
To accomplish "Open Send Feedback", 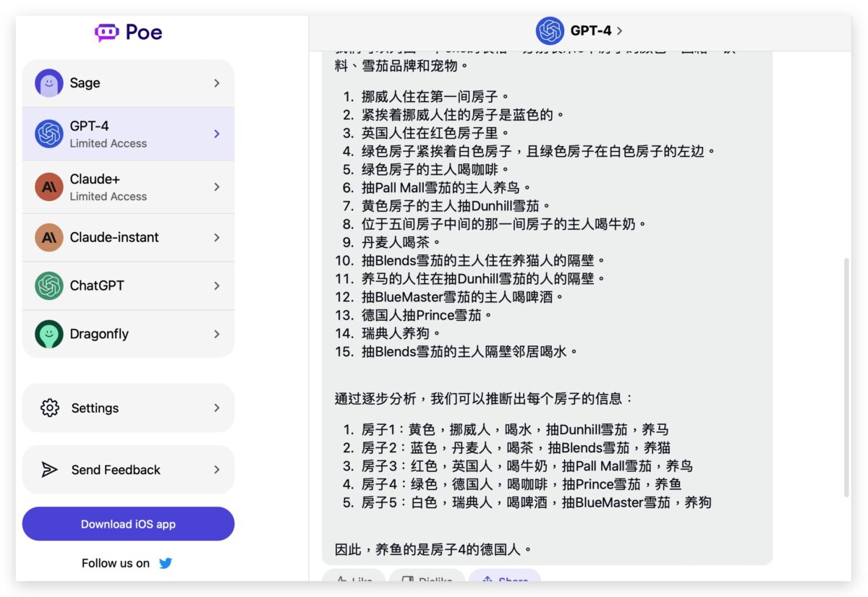I will (128, 470).
